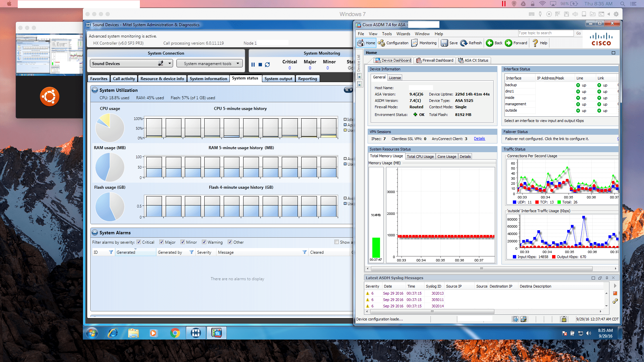Open Configuration in the ASDM toolbar

393,43
